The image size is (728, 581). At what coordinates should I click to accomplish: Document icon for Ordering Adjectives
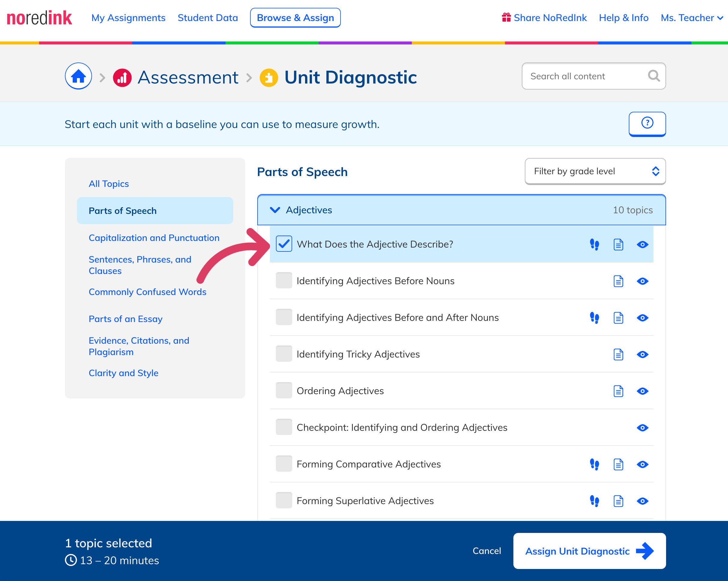click(618, 391)
